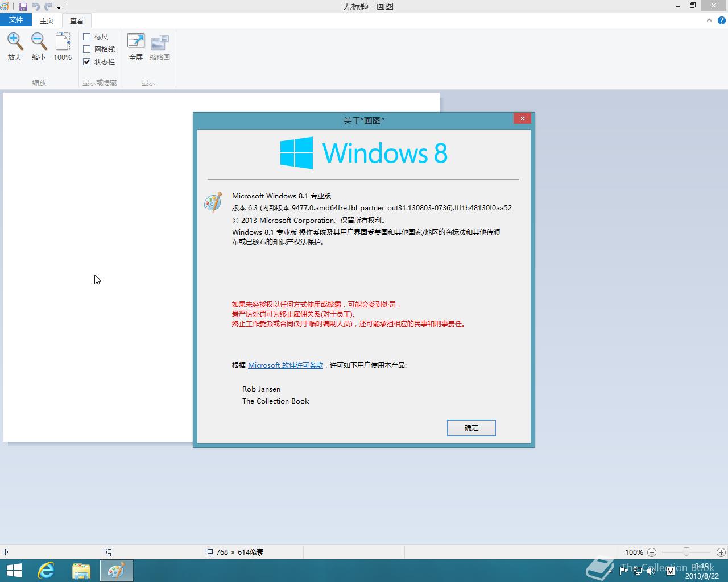Click the "Rob Jansen" licensed user text
The height and width of the screenshot is (582, 728).
(261, 389)
